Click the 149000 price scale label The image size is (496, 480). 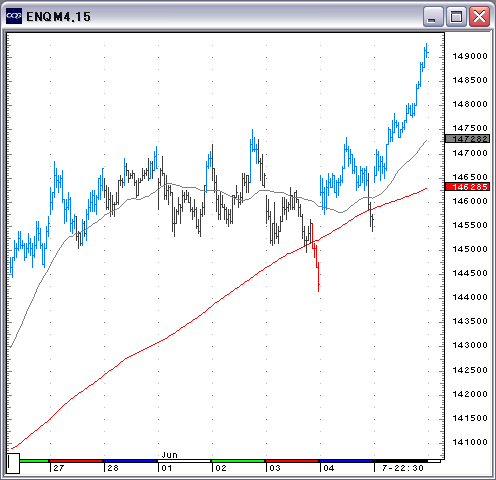pos(470,56)
